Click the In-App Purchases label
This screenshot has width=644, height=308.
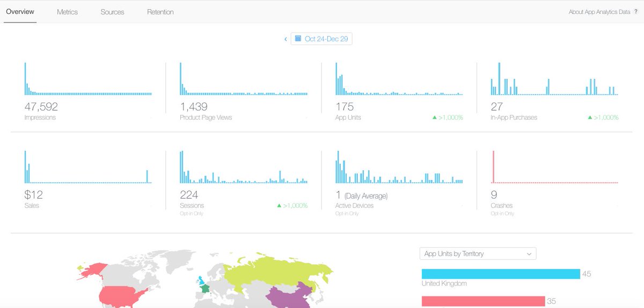coord(514,118)
